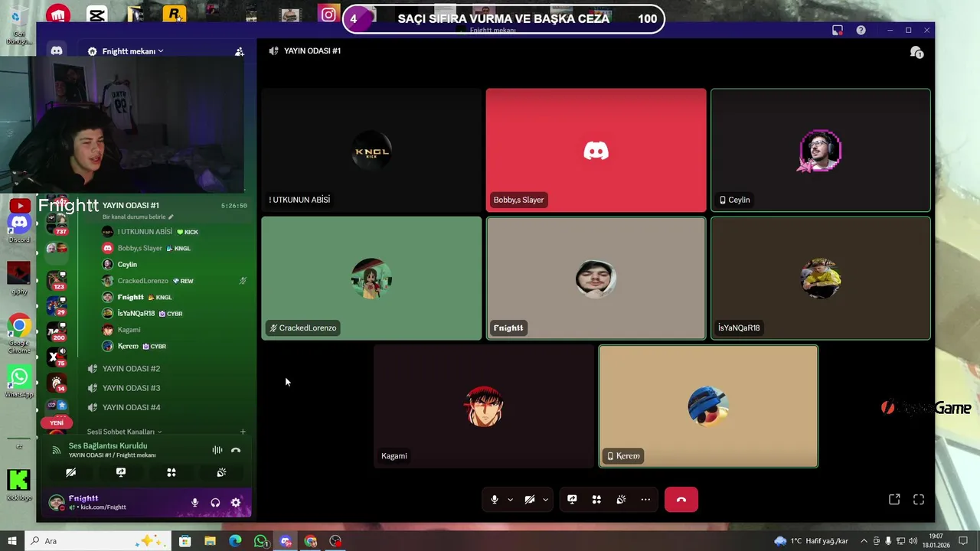Open weather widget 1°C Hafif yağ./kar
Image resolution: width=980 pixels, height=551 pixels.
point(812,541)
